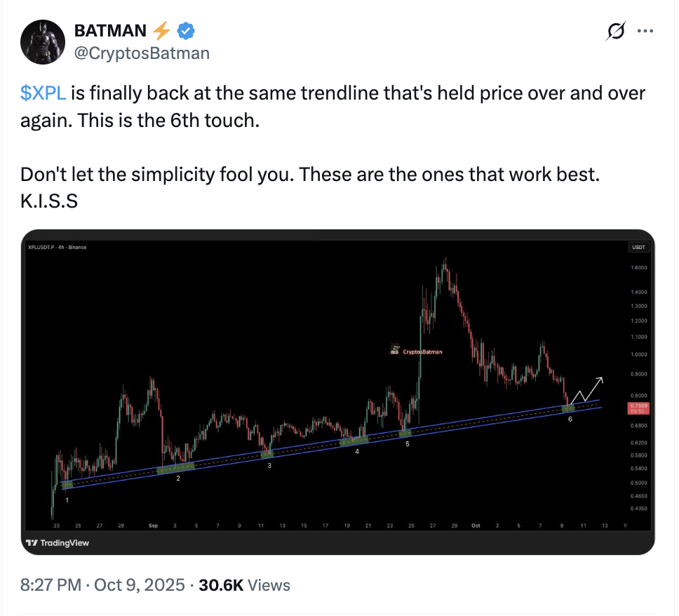The width and height of the screenshot is (679, 616).
Task: Click the Sep label on the date axis
Action: pyautogui.click(x=153, y=525)
